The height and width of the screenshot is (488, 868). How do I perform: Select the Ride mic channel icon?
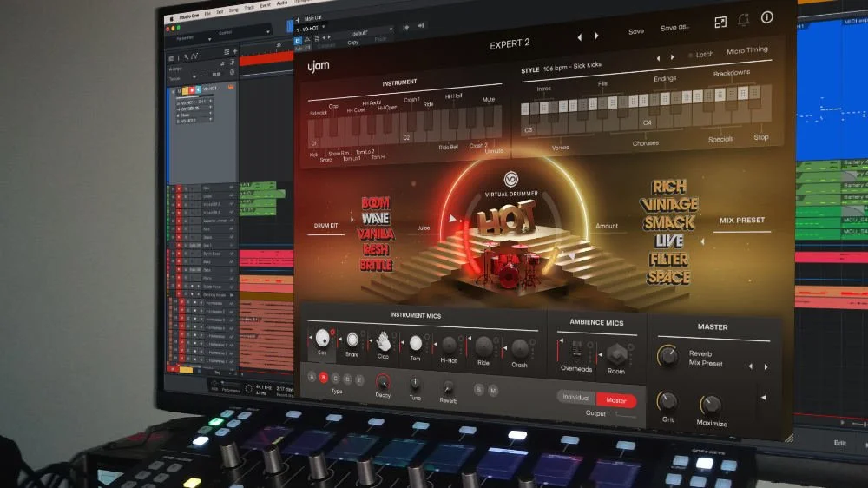click(x=483, y=347)
